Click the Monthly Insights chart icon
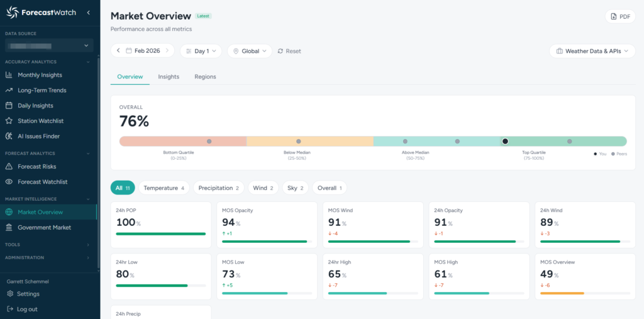644x319 pixels. click(x=9, y=75)
